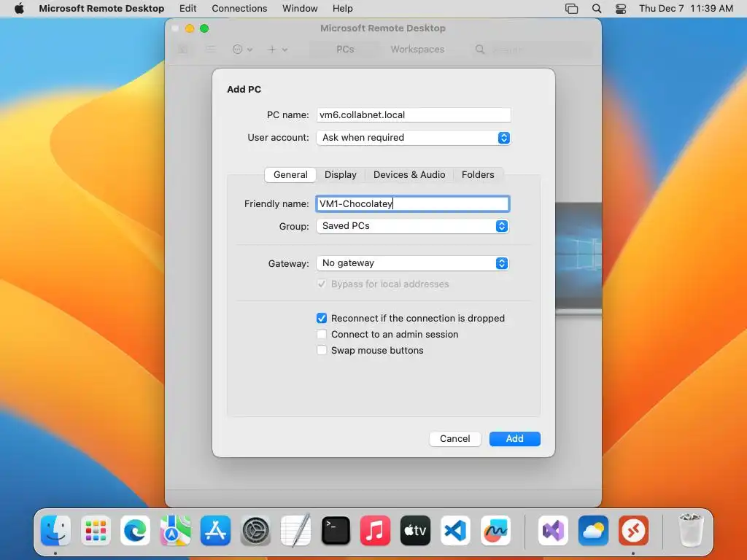747x560 pixels.
Task: Switch to the Folders tab
Action: coord(478,175)
